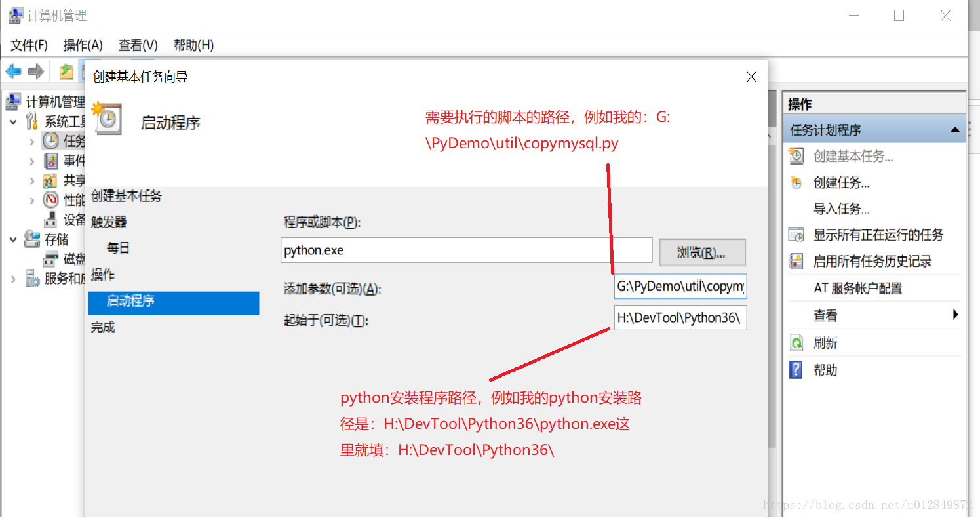Click the 创建任务 icon in Actions pane
This screenshot has width=980, height=518.
[796, 183]
